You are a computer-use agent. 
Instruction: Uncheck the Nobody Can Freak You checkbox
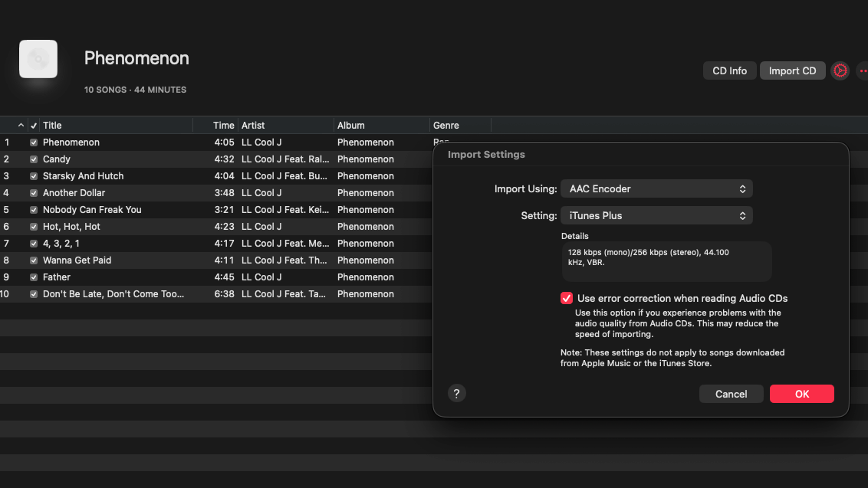tap(34, 210)
